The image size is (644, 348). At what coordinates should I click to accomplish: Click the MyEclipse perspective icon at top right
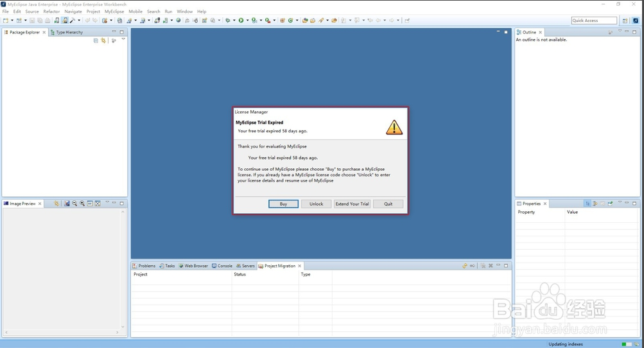(x=636, y=21)
